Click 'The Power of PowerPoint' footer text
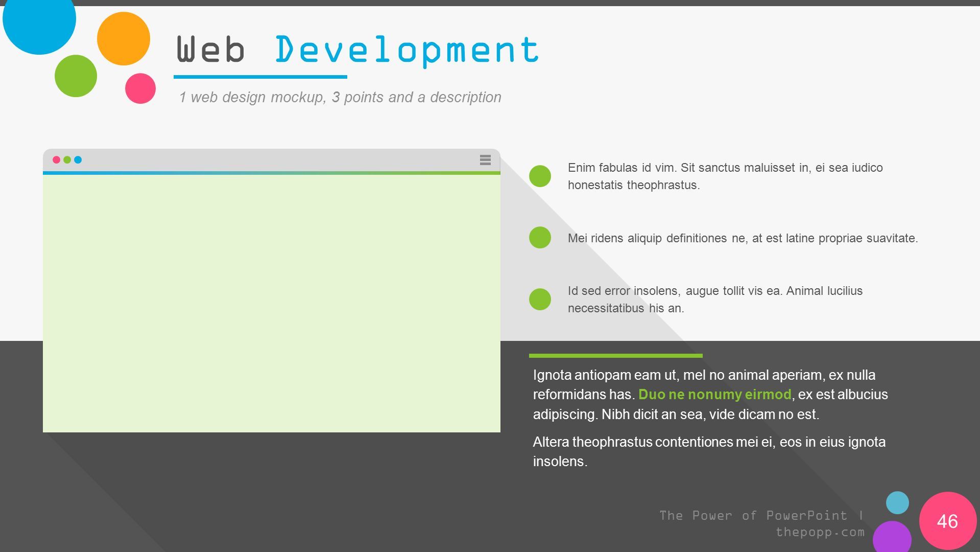The image size is (980, 552). pos(753,515)
